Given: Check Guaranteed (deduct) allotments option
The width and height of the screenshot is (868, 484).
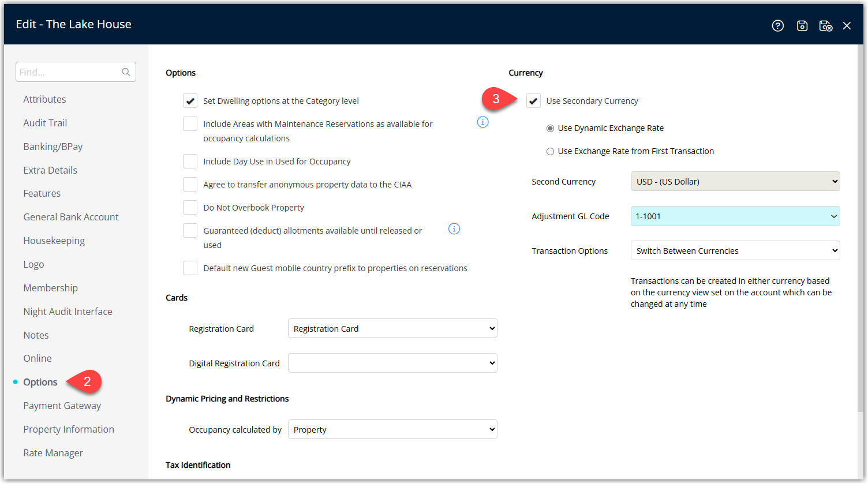Looking at the screenshot, I should tap(190, 231).
